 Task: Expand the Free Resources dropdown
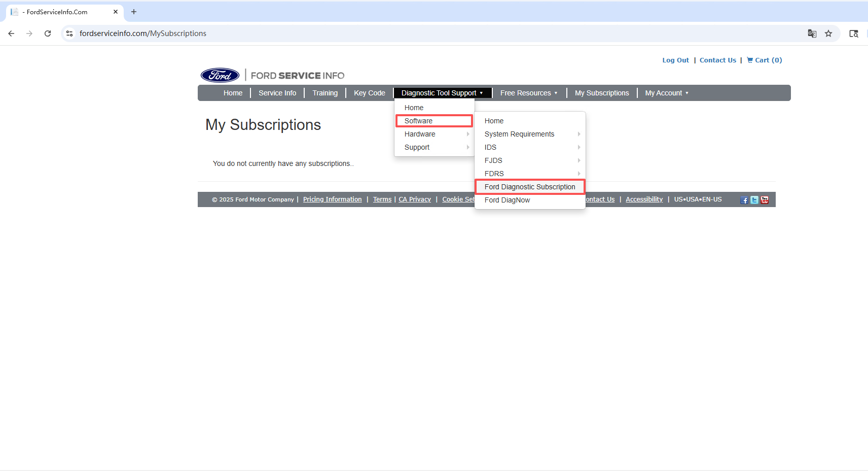528,93
